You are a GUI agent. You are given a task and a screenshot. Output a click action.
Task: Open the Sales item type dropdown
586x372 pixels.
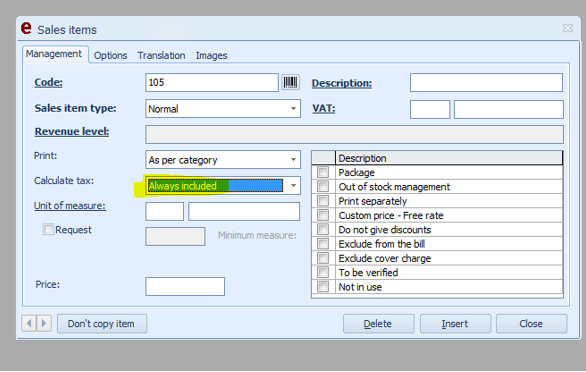tap(293, 109)
